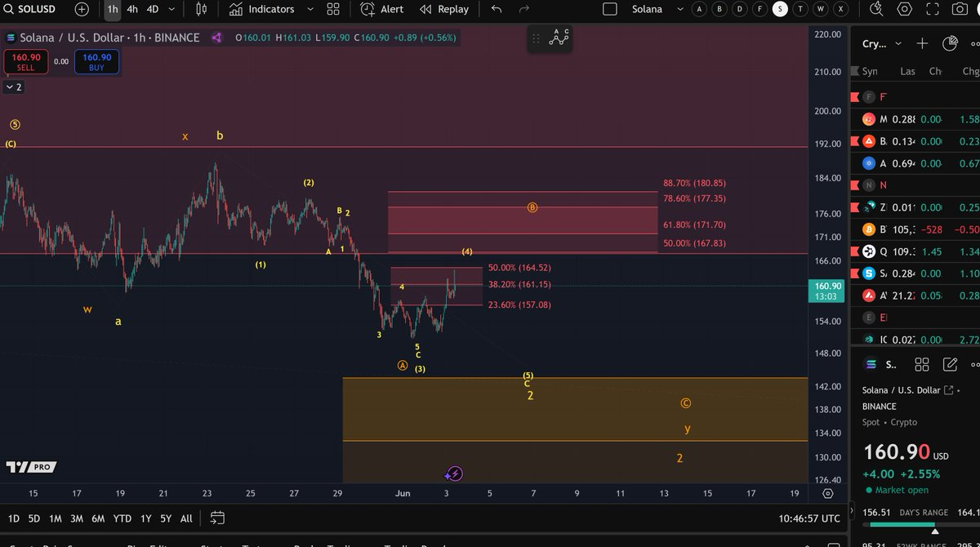This screenshot has width=980, height=547.
Task: Open the candlestick chart type selector
Action: [x=203, y=9]
